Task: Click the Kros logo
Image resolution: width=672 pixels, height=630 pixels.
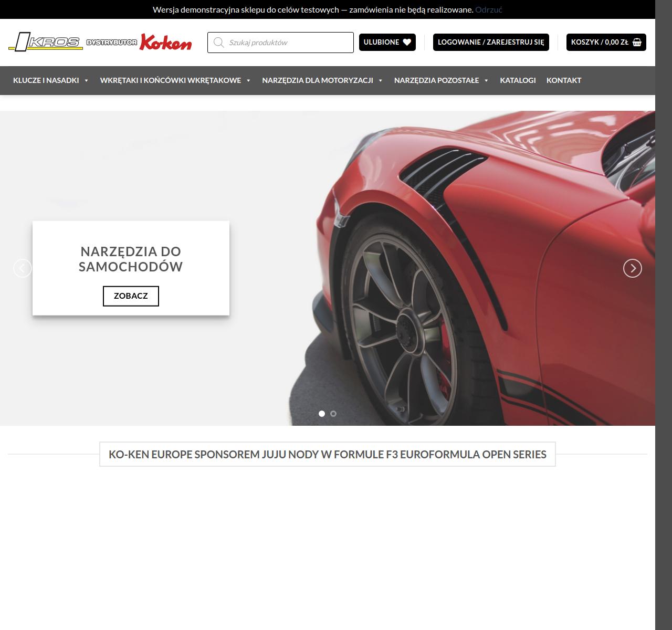Action: (x=46, y=42)
